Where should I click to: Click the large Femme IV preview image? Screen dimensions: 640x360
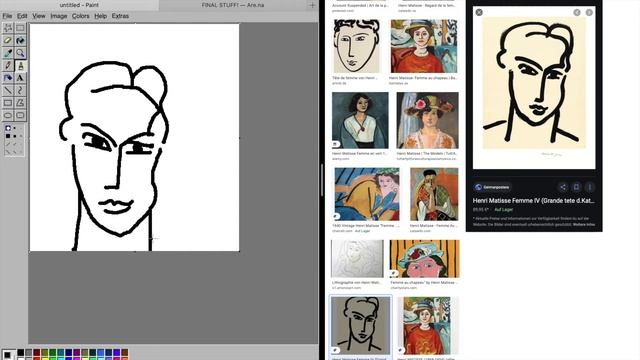[x=534, y=88]
